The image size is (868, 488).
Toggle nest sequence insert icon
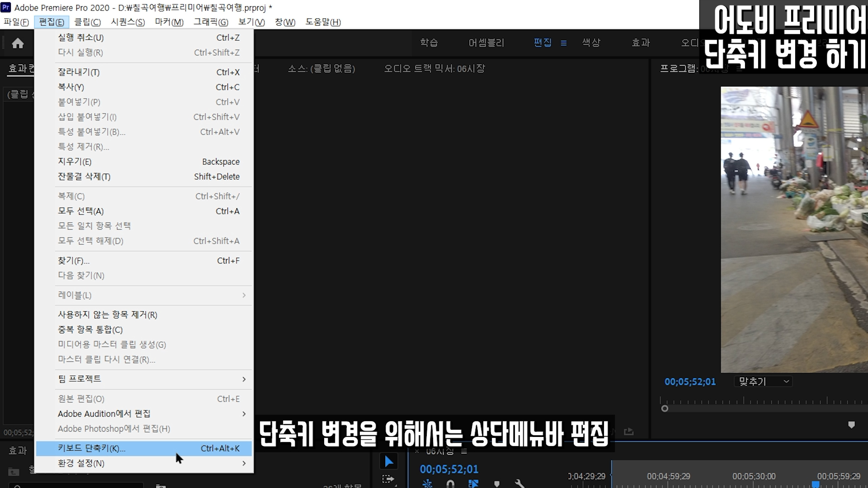point(427,484)
